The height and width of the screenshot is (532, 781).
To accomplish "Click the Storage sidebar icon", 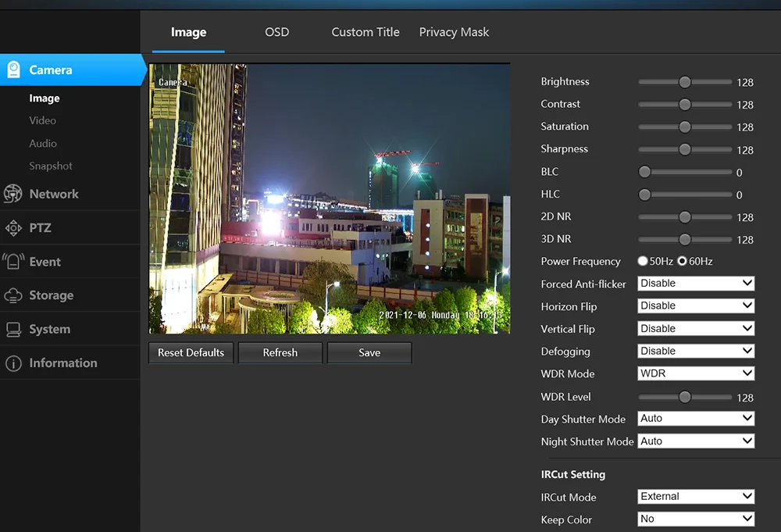I will coord(15,295).
